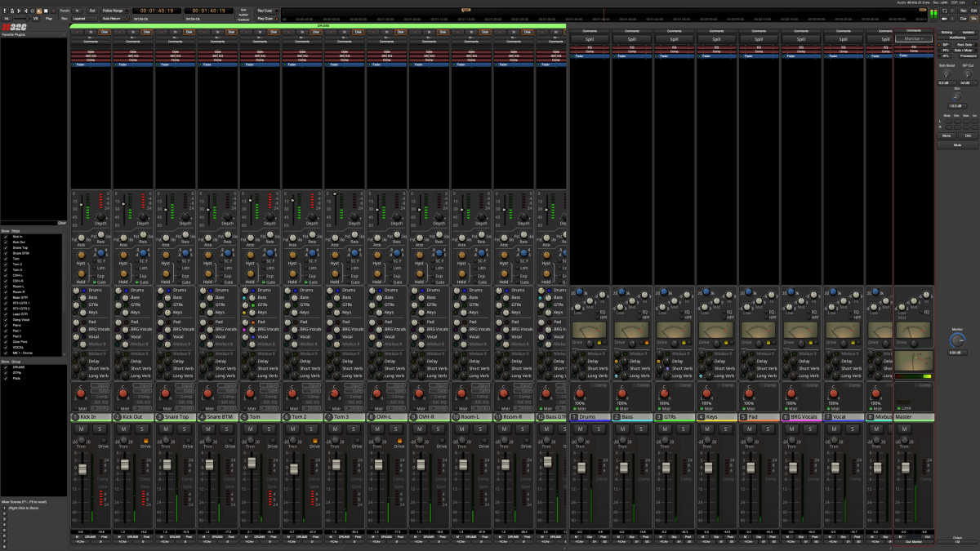Solo the Kick Out channel

coord(142,429)
